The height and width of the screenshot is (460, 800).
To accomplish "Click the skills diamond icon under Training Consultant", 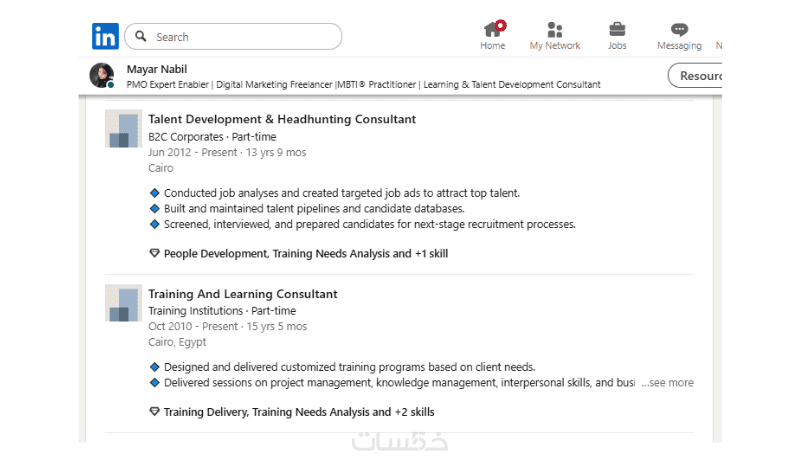I will [x=154, y=412].
